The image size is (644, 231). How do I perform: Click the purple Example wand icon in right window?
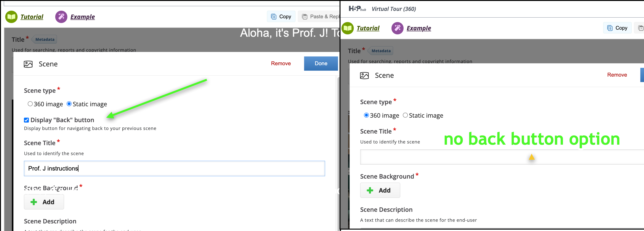click(397, 28)
